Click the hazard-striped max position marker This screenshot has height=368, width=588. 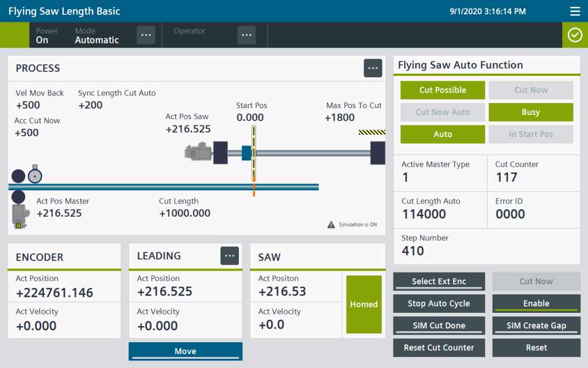(372, 132)
